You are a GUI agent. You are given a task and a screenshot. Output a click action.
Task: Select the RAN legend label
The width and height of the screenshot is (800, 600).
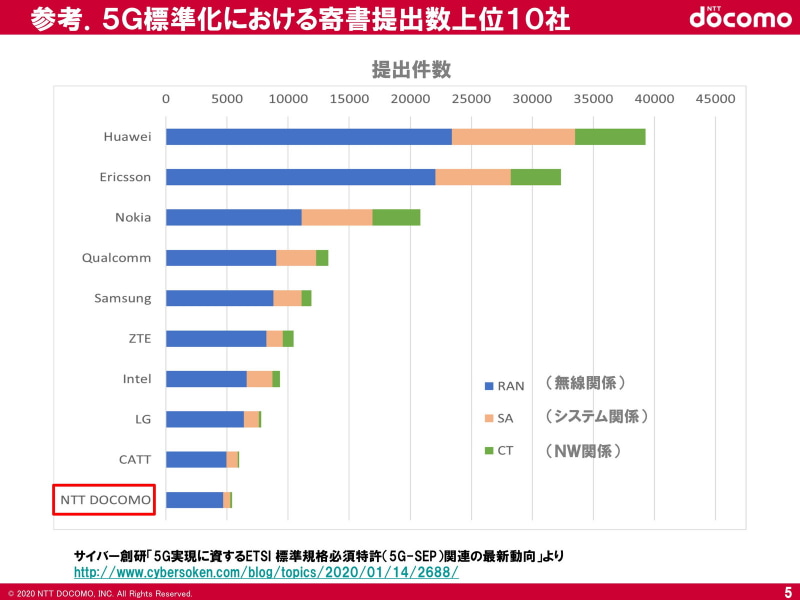(x=511, y=386)
